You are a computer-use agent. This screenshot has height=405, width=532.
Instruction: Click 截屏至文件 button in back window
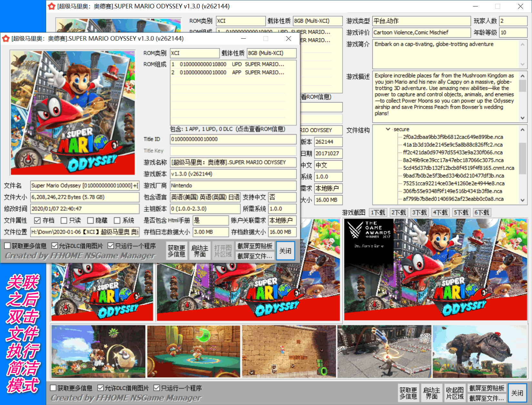tap(487, 398)
